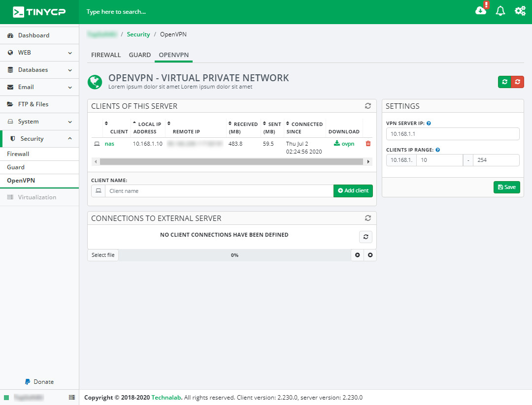Click the Security breadcrumb link
This screenshot has width=532, height=405.
click(138, 34)
